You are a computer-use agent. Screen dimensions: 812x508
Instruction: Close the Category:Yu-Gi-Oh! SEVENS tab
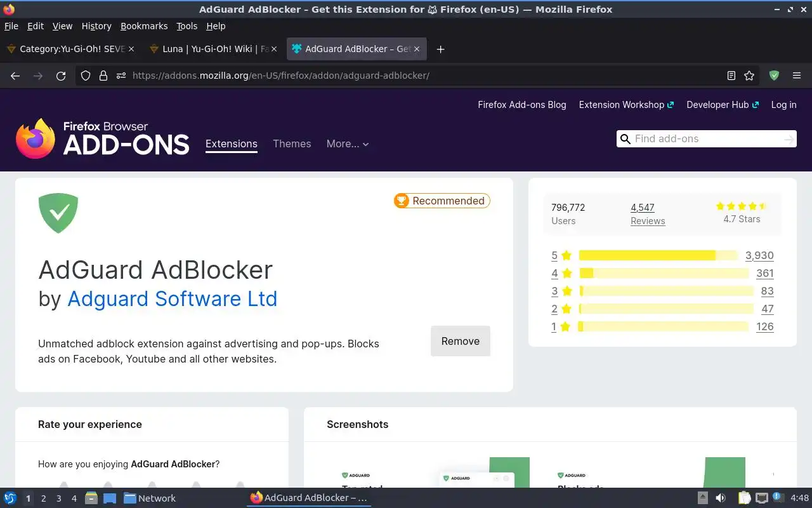click(131, 49)
